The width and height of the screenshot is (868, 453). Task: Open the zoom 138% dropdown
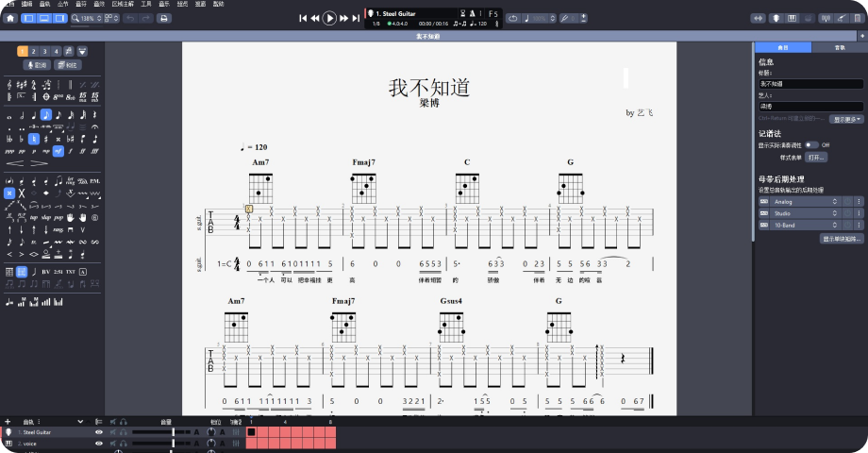click(x=87, y=18)
